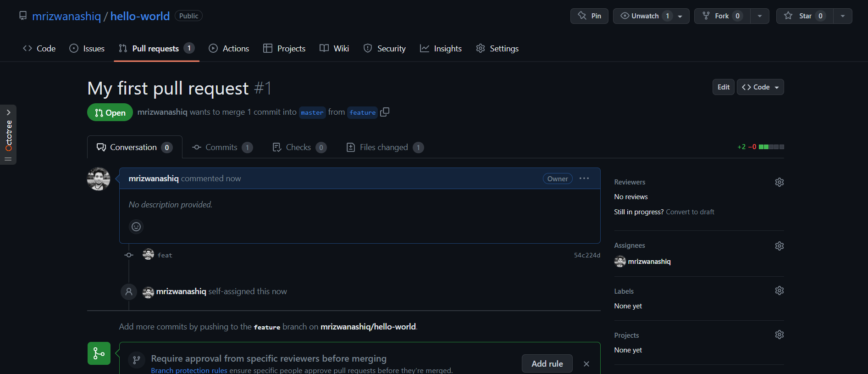
Task: Open the feat commit message link
Action: pyautogui.click(x=165, y=255)
